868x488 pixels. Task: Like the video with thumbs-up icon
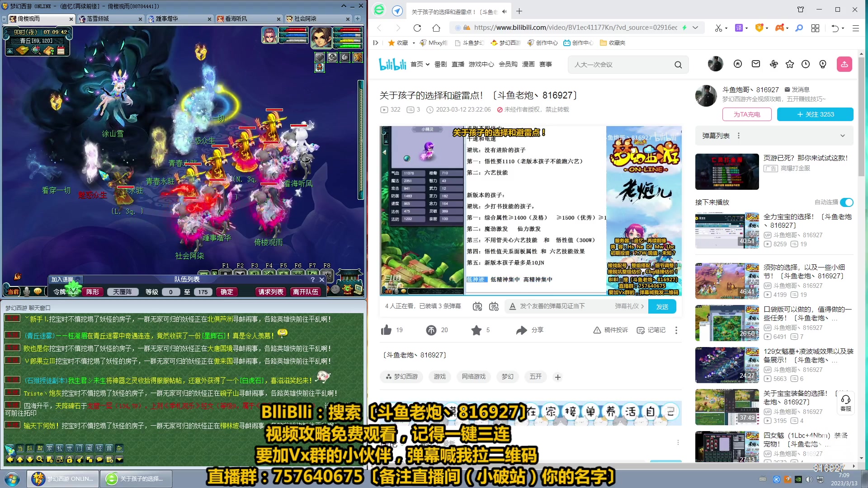386,330
